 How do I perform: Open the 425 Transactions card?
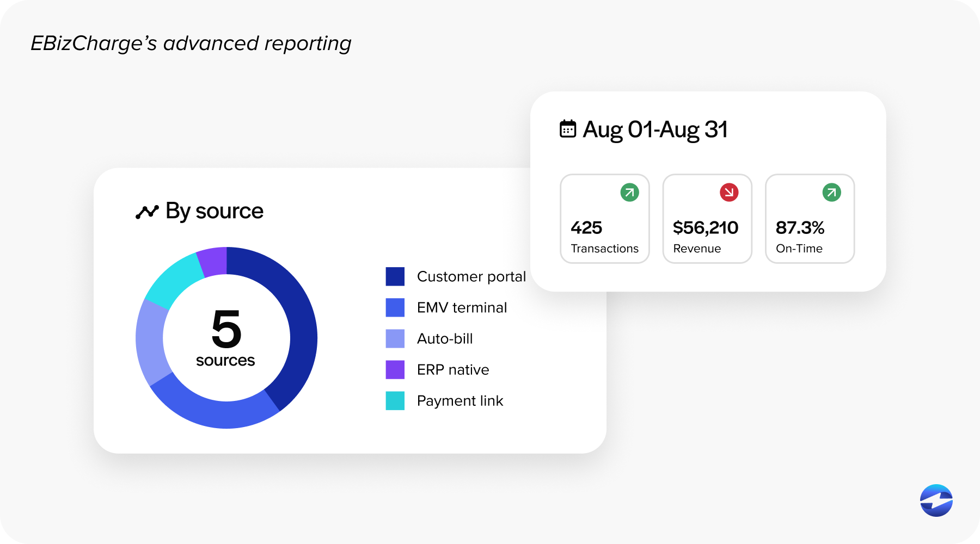pyautogui.click(x=605, y=219)
